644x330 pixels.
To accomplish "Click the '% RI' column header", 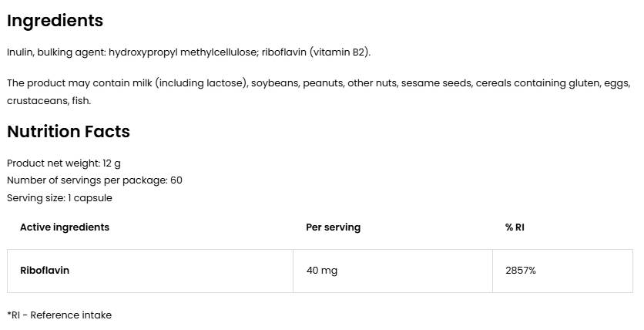I will (x=515, y=227).
